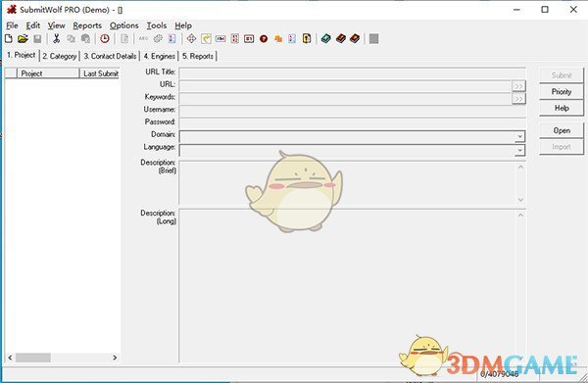
Task: Click the dark red round help icon
Action: 264,38
